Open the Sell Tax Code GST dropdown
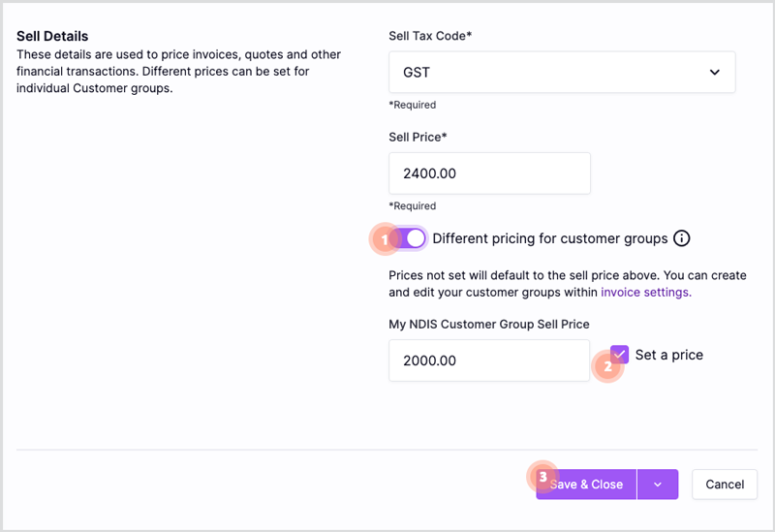This screenshot has width=775, height=532. [x=562, y=72]
